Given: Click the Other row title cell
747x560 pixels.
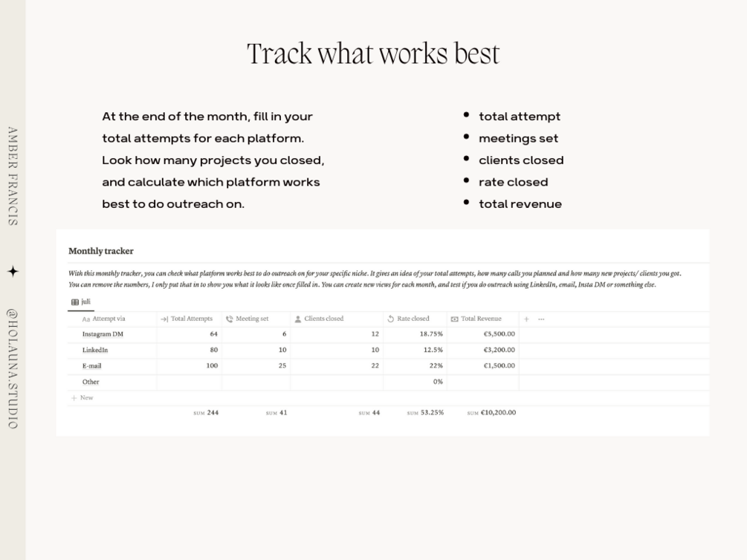Looking at the screenshot, I should tap(91, 382).
